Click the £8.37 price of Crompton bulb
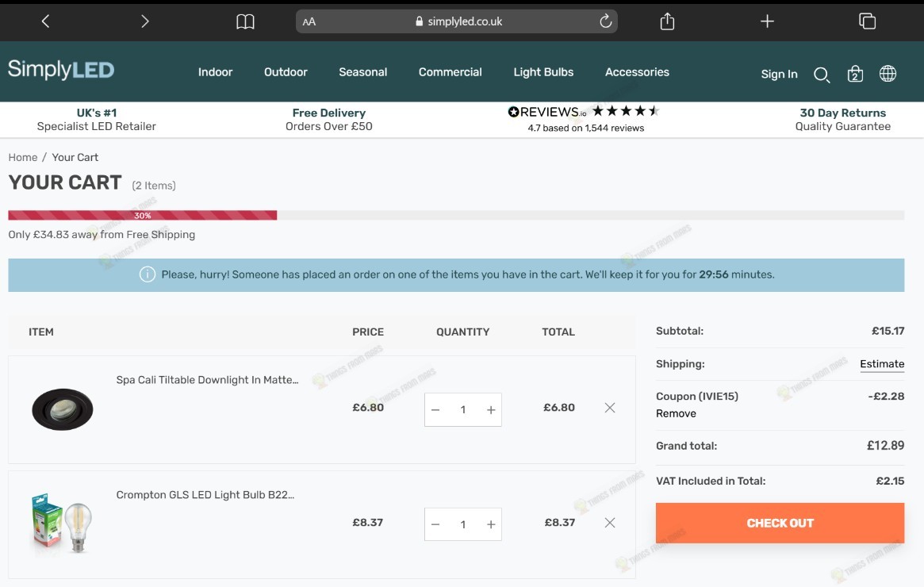 click(x=368, y=522)
